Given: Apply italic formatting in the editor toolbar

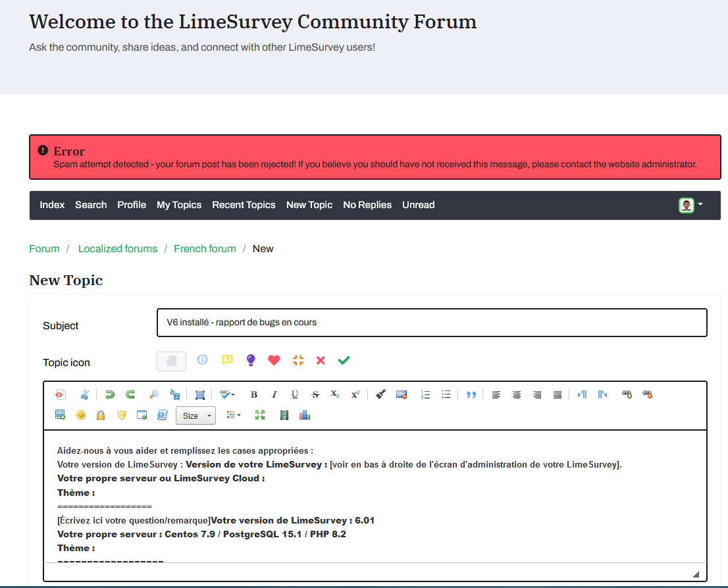Looking at the screenshot, I should click(274, 394).
